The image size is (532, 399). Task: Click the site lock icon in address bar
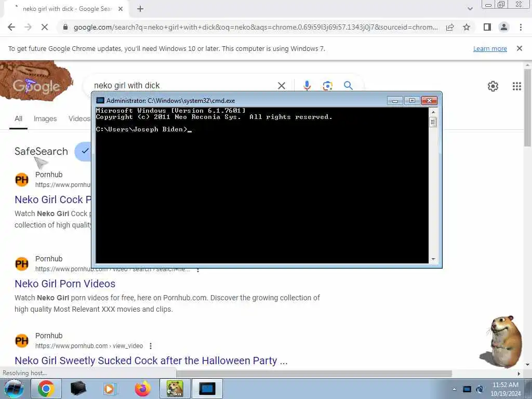click(65, 27)
